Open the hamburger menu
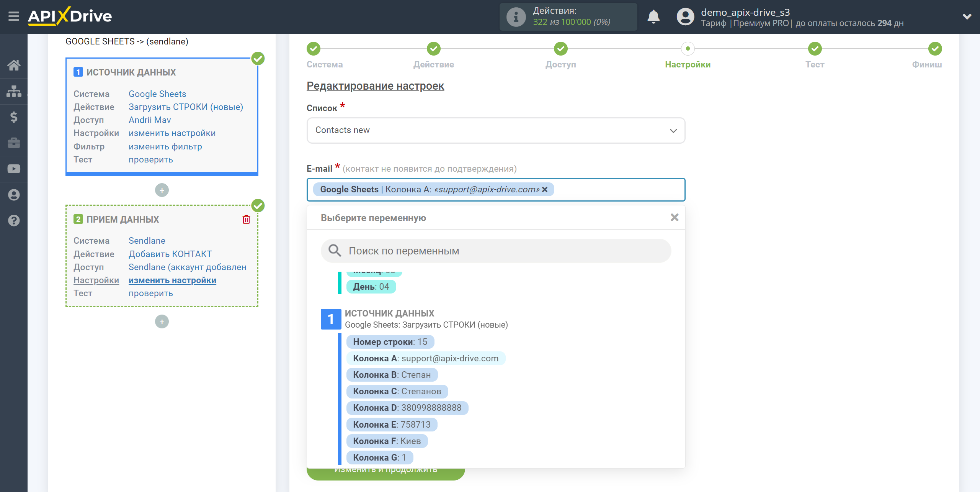 [x=14, y=16]
